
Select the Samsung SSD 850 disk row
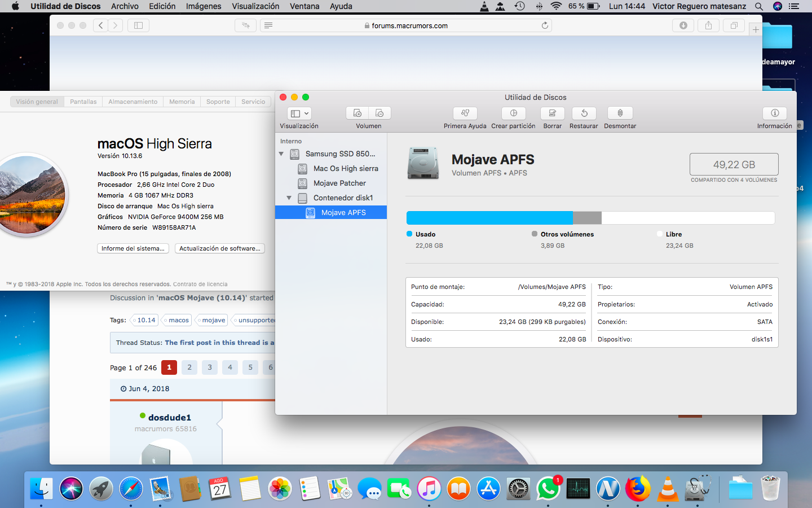coord(331,154)
